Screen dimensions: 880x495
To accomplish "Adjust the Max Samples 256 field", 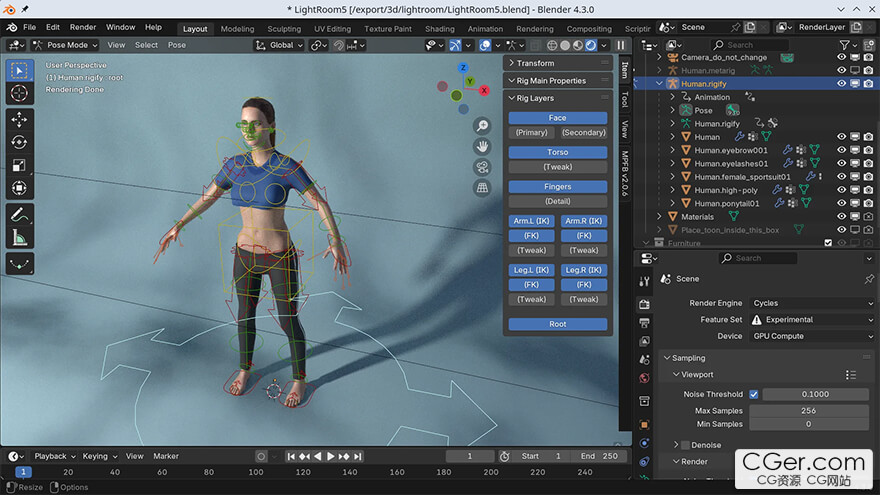I will point(809,411).
